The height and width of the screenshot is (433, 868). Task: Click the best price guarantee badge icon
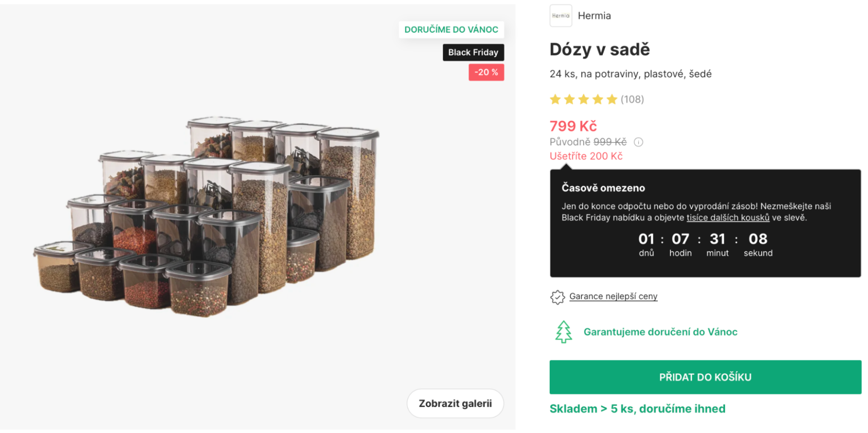557,297
